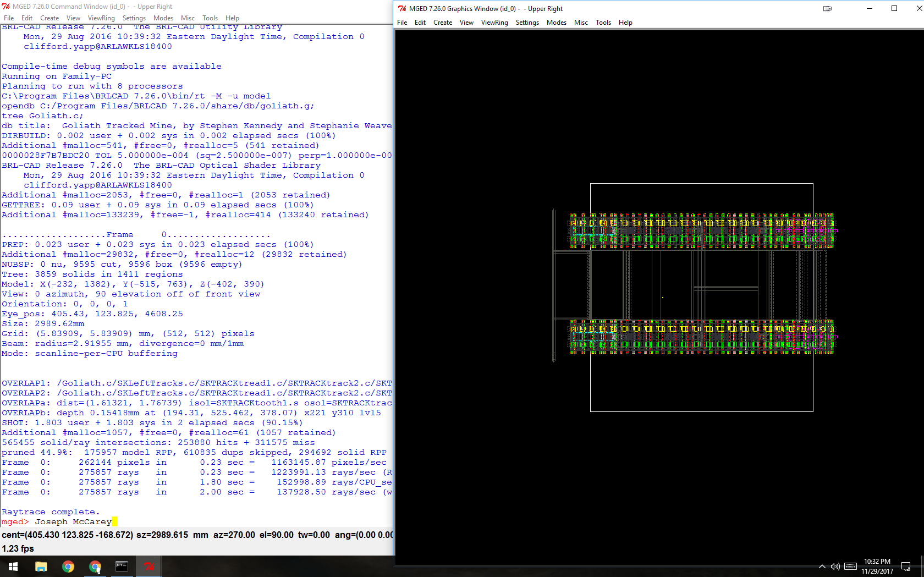Show hidden system tray icons
The height and width of the screenshot is (577, 924).
(822, 567)
